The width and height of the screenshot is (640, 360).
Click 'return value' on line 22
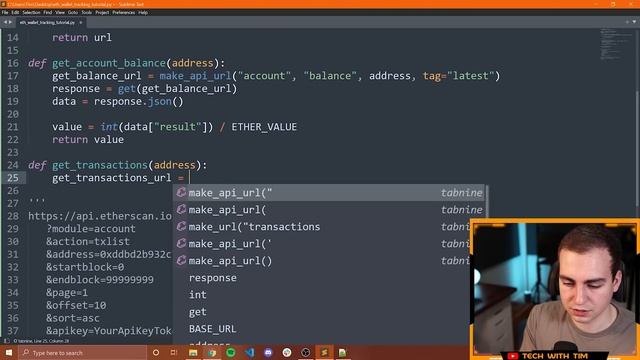pos(88,140)
